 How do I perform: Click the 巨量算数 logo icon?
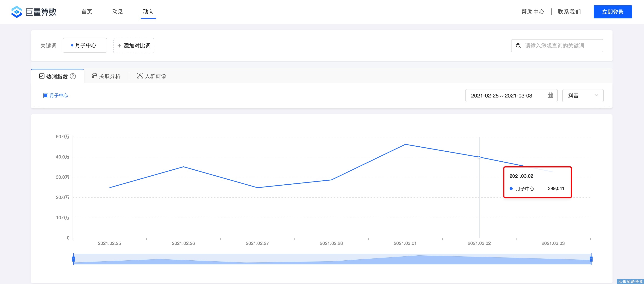click(x=17, y=12)
